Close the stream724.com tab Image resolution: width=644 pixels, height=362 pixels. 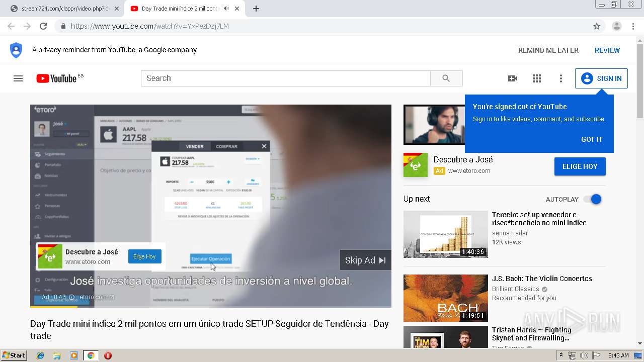117,9
